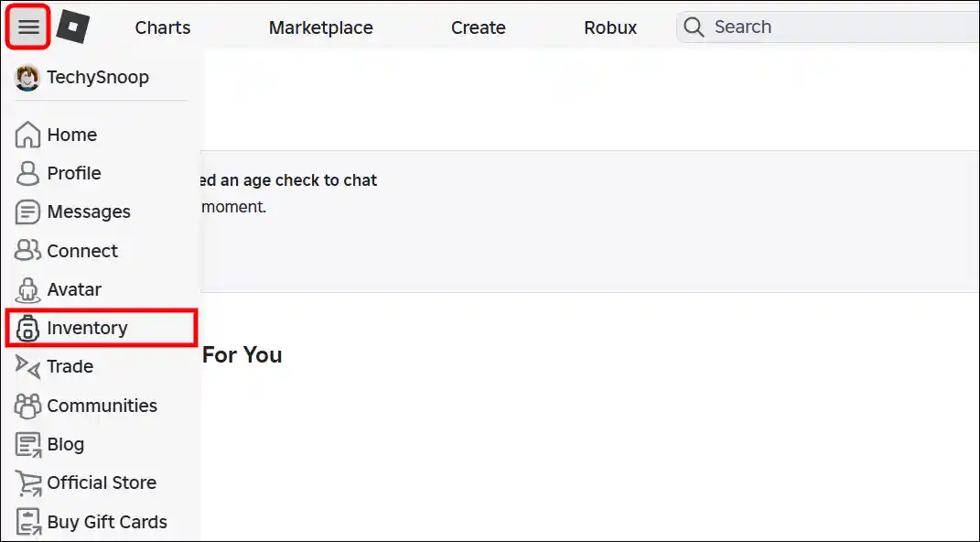Open the Blog link
980x542 pixels.
pyautogui.click(x=65, y=444)
